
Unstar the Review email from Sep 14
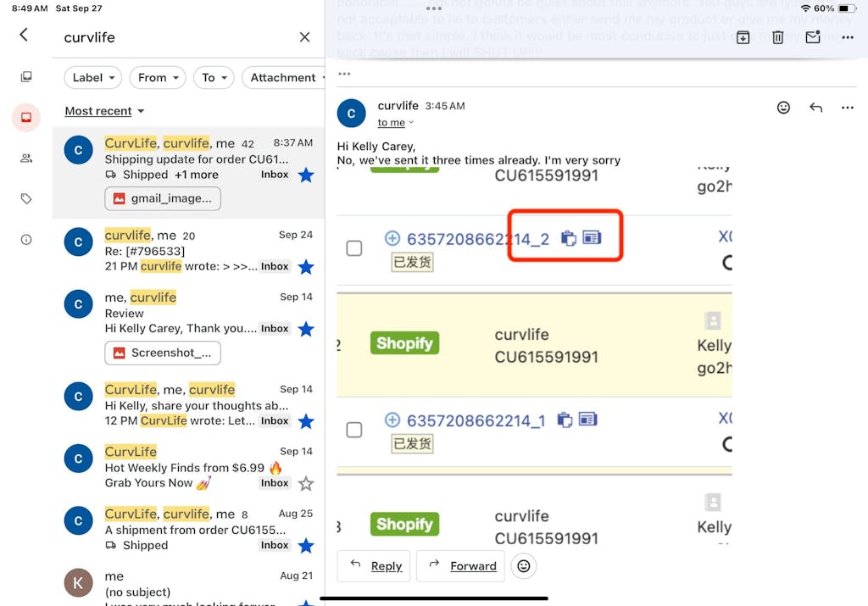tap(306, 329)
